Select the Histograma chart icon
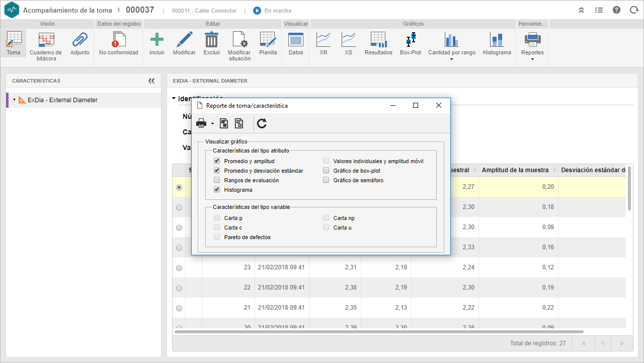Screen dimensions: 644x363 click(497, 40)
